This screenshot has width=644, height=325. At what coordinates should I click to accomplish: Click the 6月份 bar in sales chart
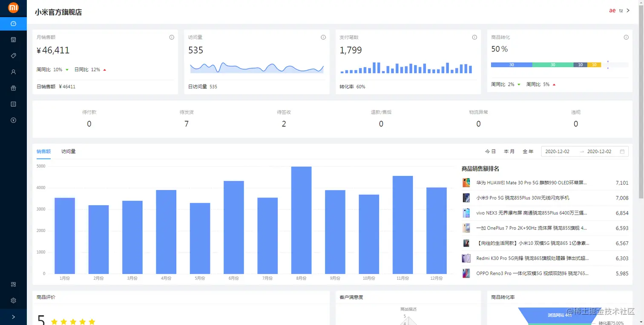(x=234, y=227)
